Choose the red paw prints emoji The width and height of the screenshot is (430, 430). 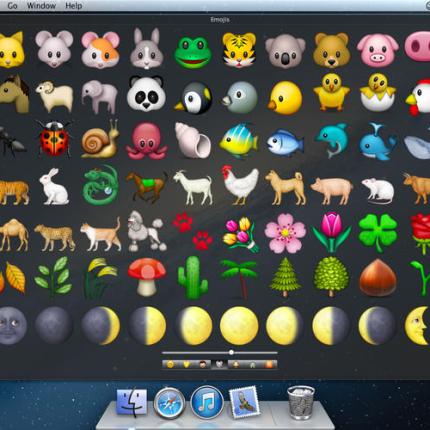pos(193,231)
